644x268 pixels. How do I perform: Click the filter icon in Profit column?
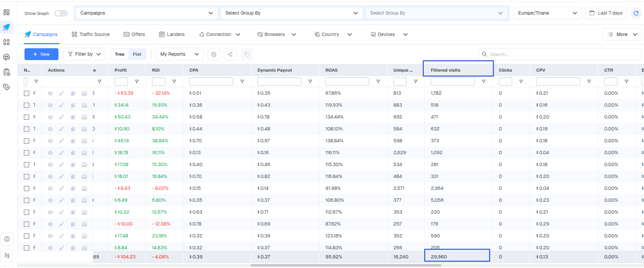[137, 82]
